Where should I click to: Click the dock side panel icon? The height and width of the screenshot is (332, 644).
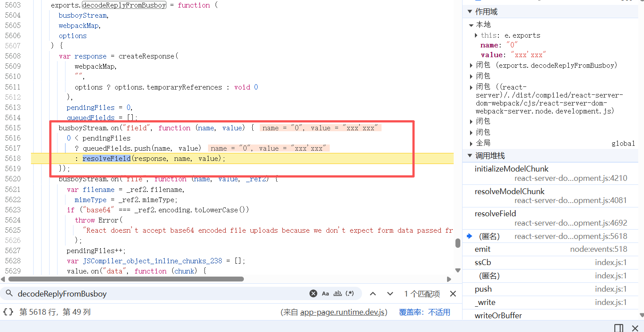pyautogui.click(x=619, y=328)
